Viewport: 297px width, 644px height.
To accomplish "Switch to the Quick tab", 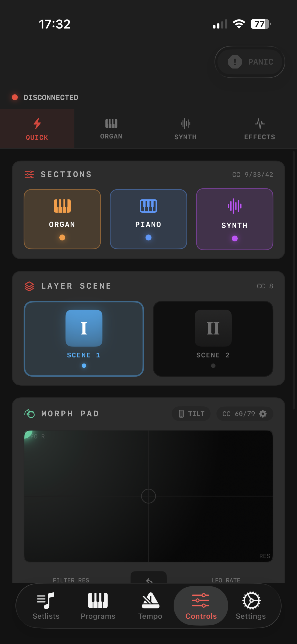I will click(x=37, y=129).
